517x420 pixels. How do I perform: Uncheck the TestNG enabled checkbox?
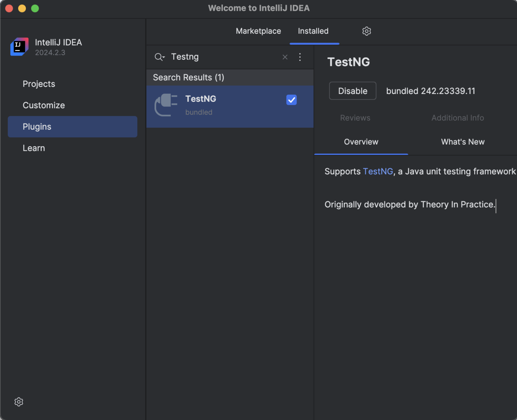291,100
